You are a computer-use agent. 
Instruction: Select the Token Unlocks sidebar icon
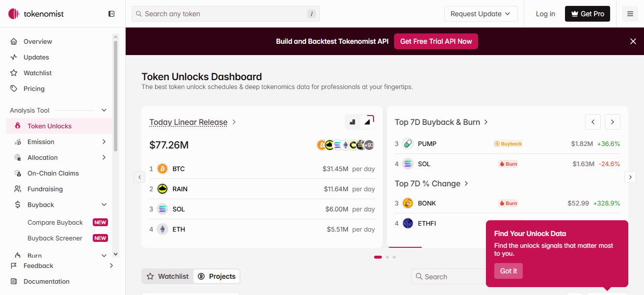pyautogui.click(x=17, y=126)
